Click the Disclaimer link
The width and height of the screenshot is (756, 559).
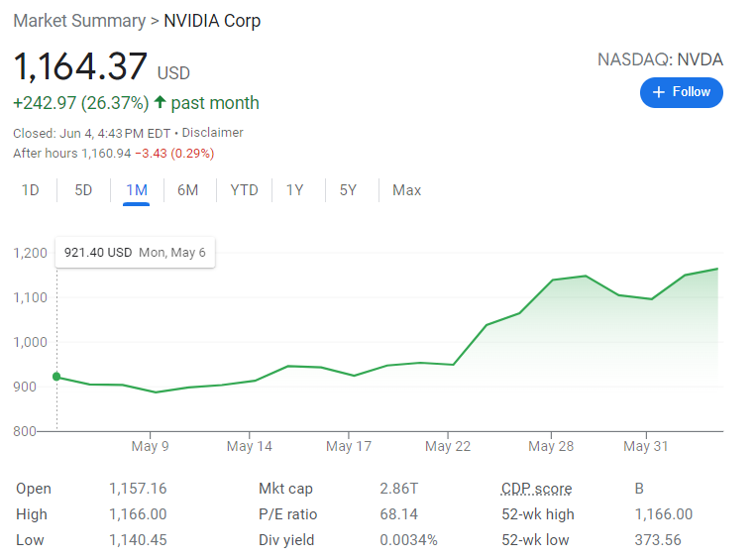tap(212, 133)
